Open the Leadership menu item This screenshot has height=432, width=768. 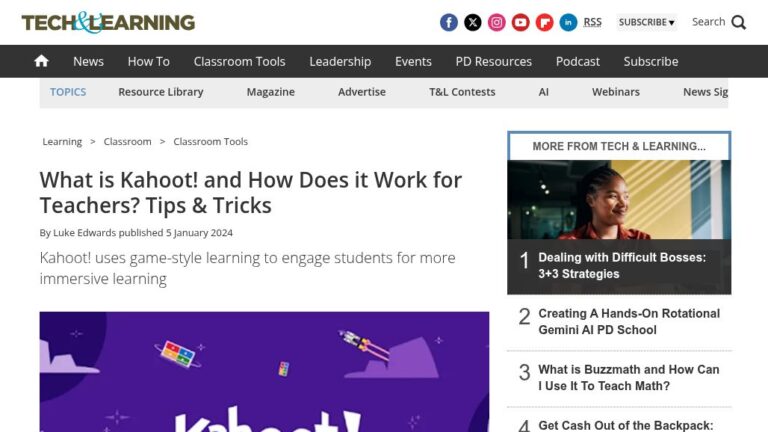[340, 61]
